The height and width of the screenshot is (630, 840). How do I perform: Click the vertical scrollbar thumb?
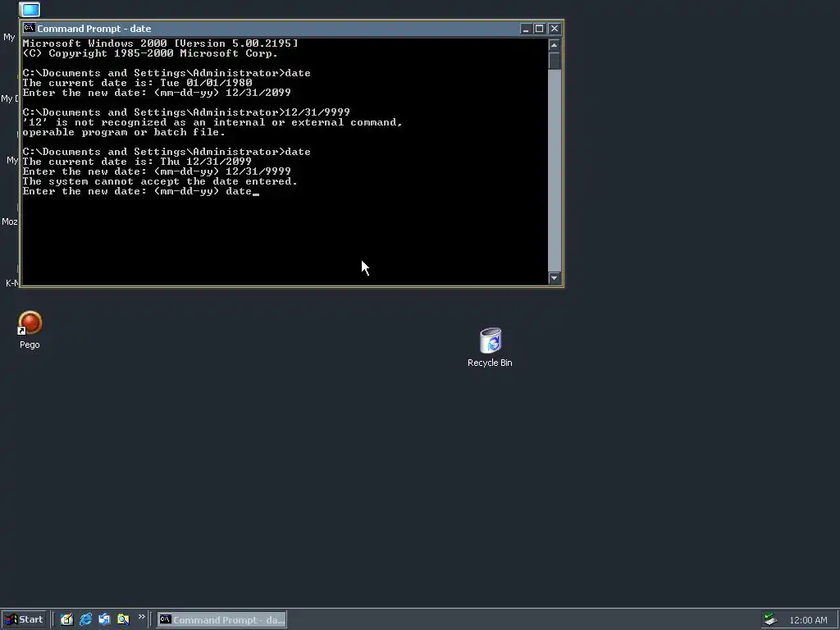pos(555,61)
